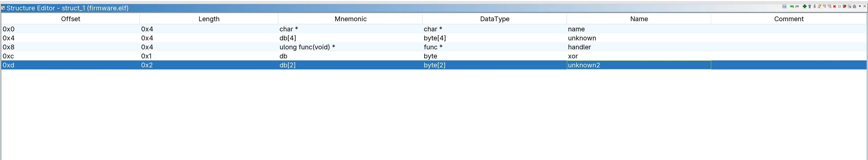Click the byte datatype of xor row
Viewport: 868px width, 160px height.
(x=430, y=56)
